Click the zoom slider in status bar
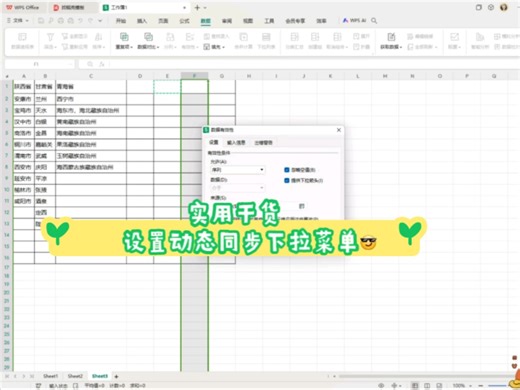 (497, 386)
